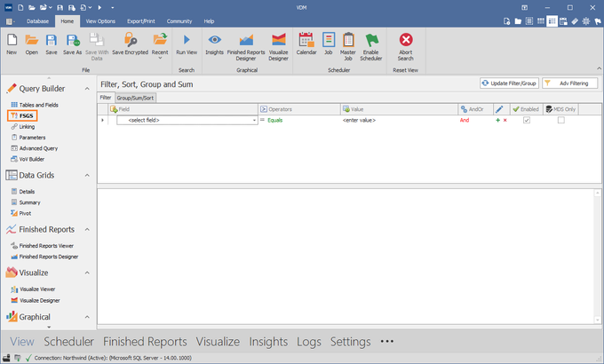604x364 pixels.
Task: Switch to the Group/Sum/Sort tab
Action: [x=135, y=98]
